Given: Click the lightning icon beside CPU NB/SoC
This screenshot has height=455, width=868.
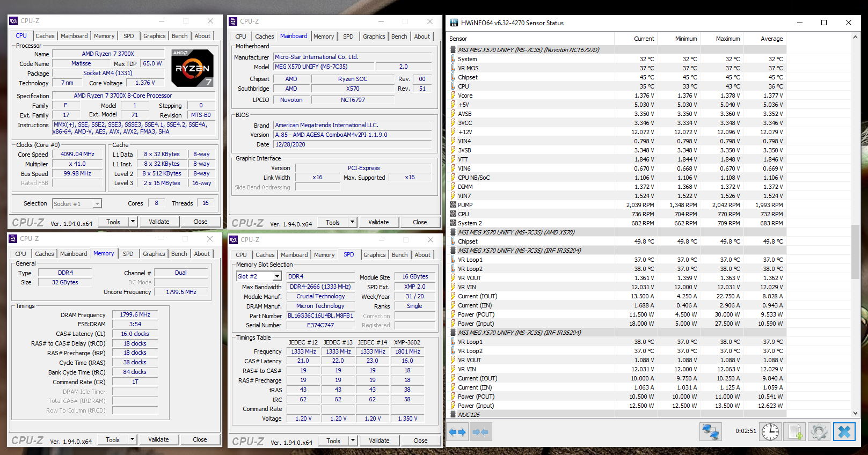Looking at the screenshot, I should point(453,178).
